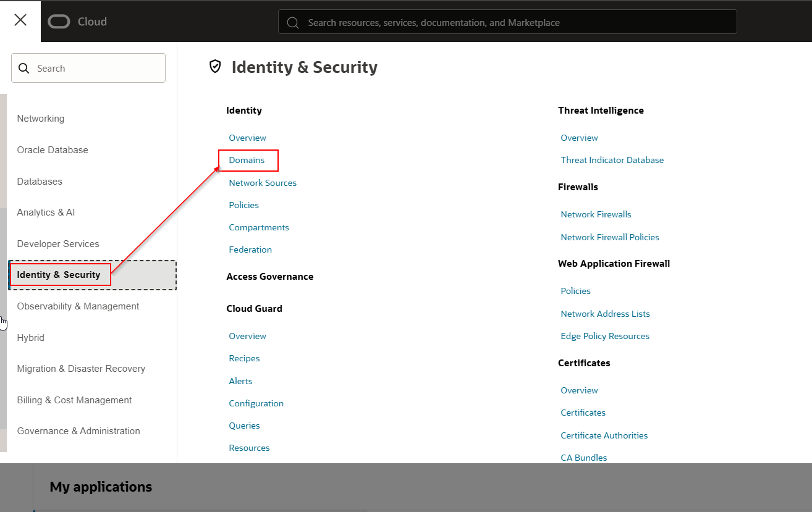812x512 pixels.
Task: Open the Network Firewalls link
Action: (x=596, y=214)
